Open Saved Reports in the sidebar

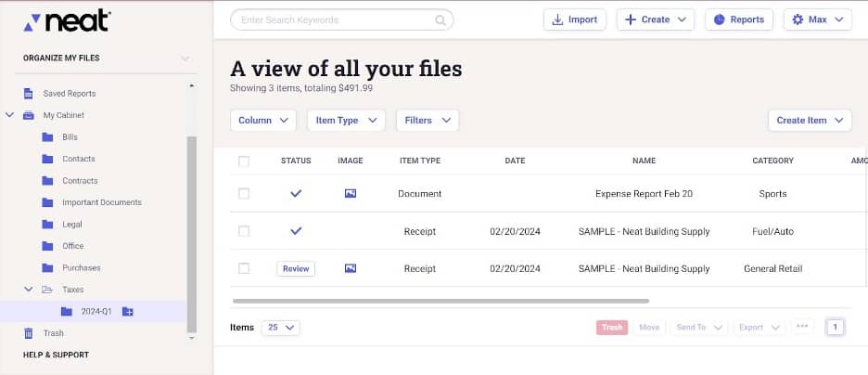pyautogui.click(x=69, y=94)
